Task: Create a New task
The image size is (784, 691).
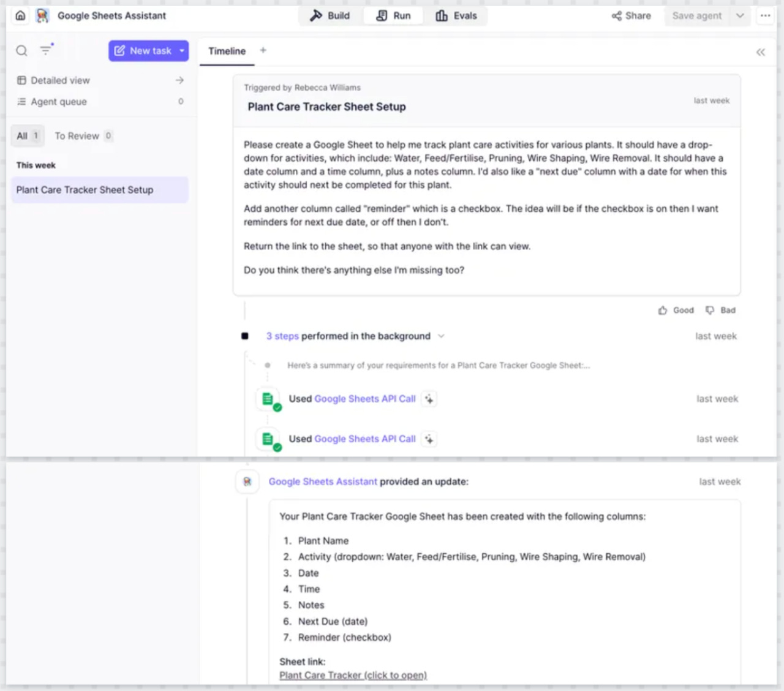Action: 143,51
